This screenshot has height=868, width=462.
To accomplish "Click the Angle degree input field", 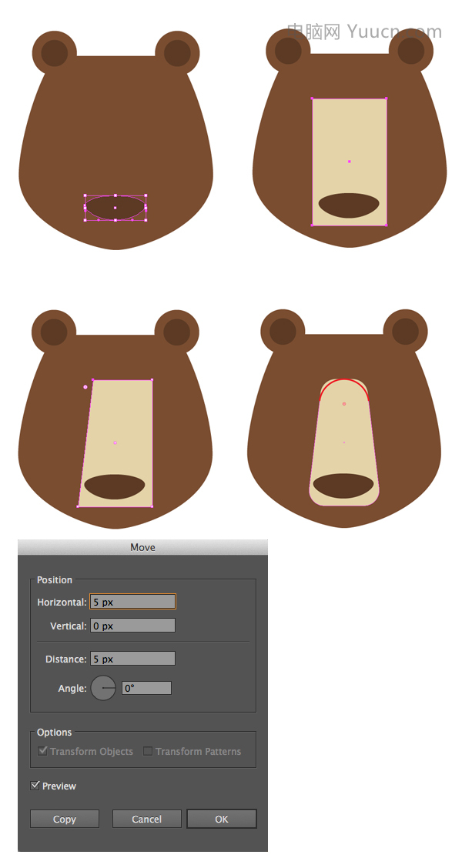I will point(147,688).
